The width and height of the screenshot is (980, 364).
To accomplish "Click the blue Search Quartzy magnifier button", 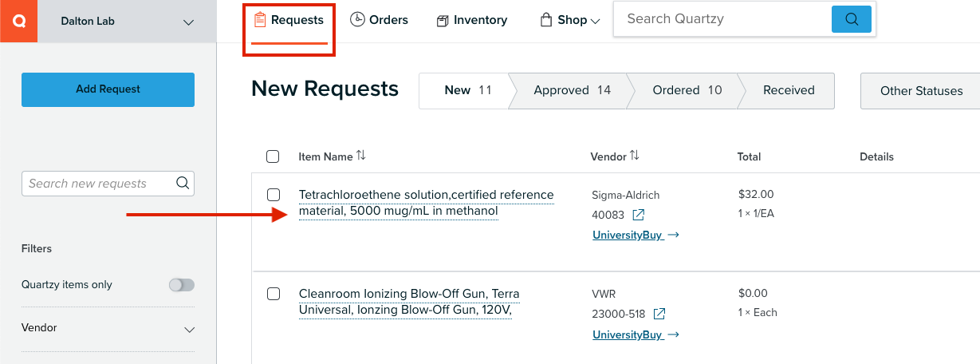I will [x=851, y=19].
